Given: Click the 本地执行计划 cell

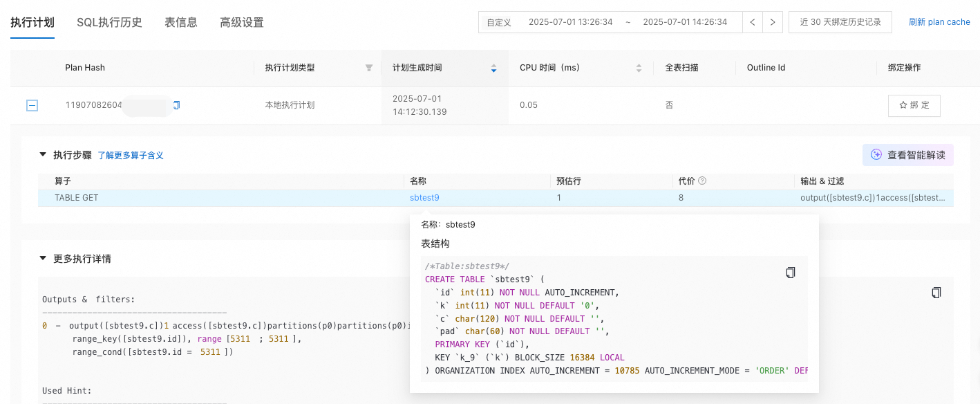Looking at the screenshot, I should click(290, 105).
